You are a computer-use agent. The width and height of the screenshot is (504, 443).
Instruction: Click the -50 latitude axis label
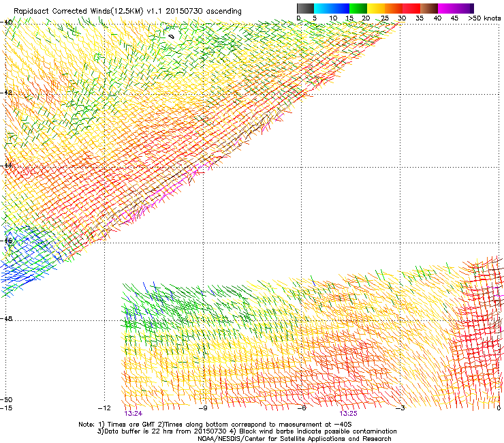click(7, 400)
